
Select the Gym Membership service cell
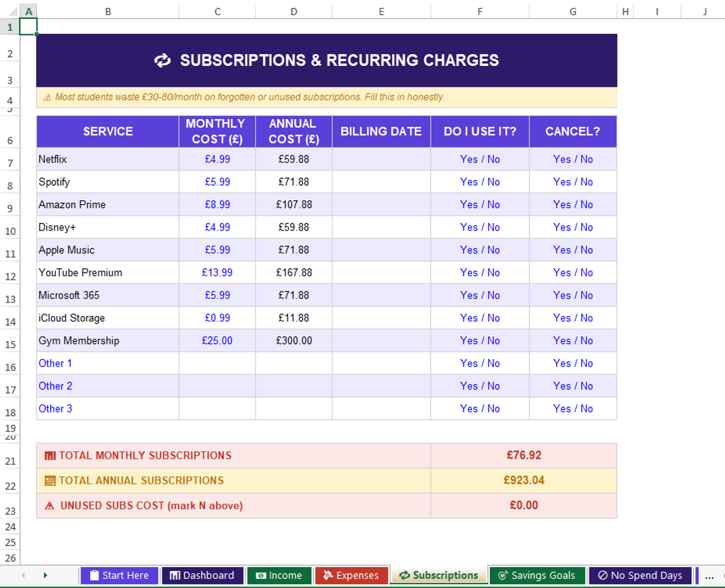[108, 341]
